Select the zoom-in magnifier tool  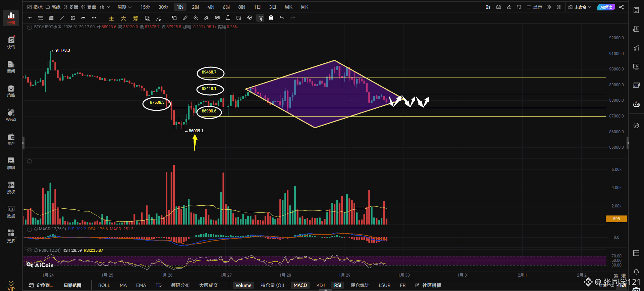196,18
